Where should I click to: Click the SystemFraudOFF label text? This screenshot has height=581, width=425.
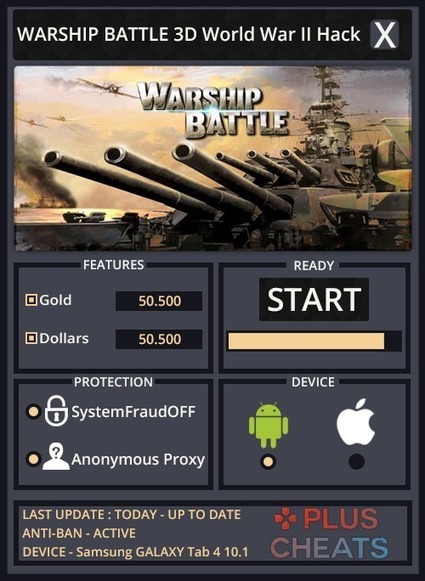click(133, 412)
